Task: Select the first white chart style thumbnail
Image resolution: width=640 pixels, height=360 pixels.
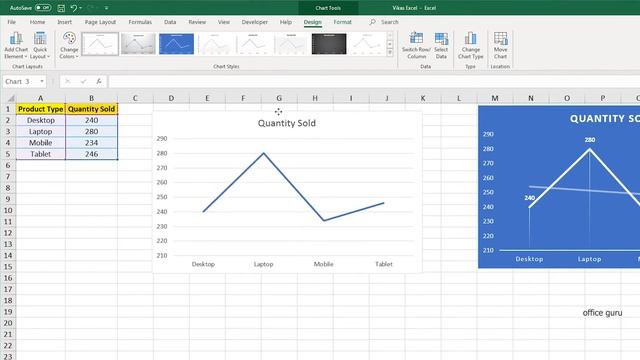Action: 100,44
